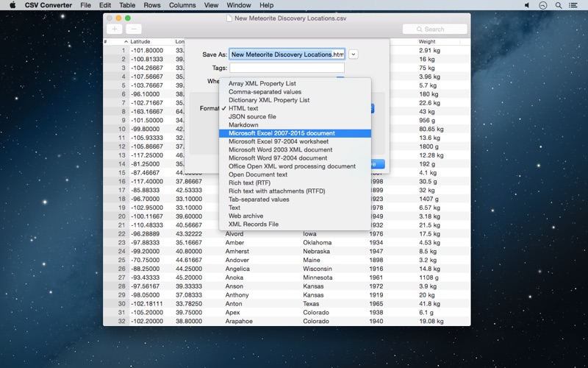Select plain Text format
This screenshot has width=588, height=368.
tap(295, 208)
